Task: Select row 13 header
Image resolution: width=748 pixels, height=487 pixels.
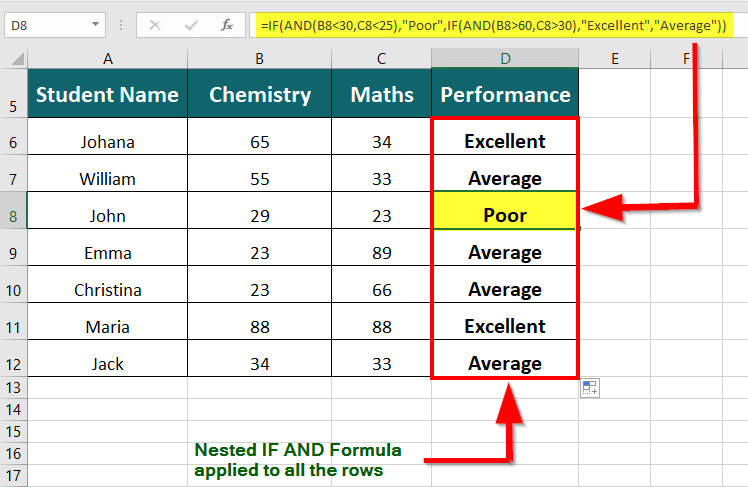Action: [x=13, y=388]
